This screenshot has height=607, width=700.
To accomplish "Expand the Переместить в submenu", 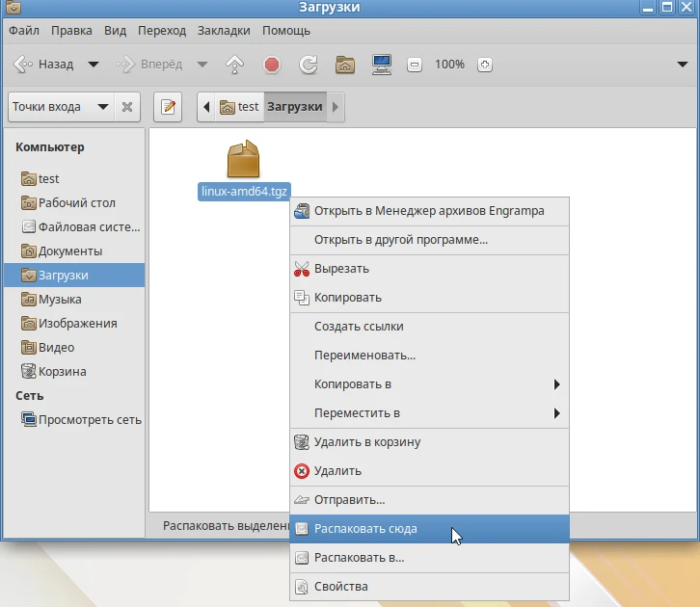I will [x=429, y=413].
